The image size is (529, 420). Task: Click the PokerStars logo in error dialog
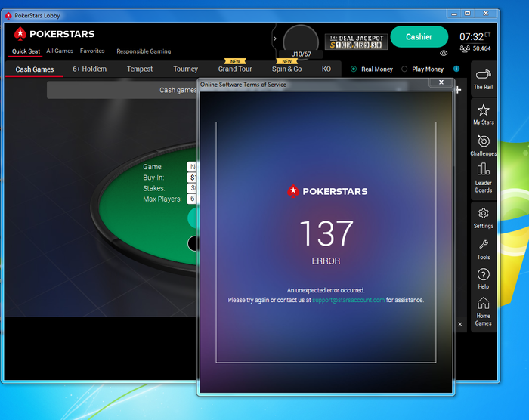327,191
